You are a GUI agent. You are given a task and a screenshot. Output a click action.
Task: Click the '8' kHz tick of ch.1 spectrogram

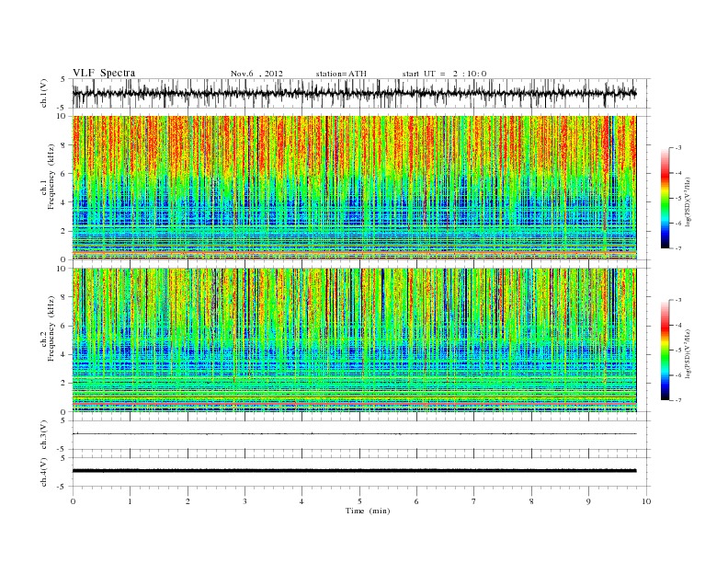click(x=63, y=145)
